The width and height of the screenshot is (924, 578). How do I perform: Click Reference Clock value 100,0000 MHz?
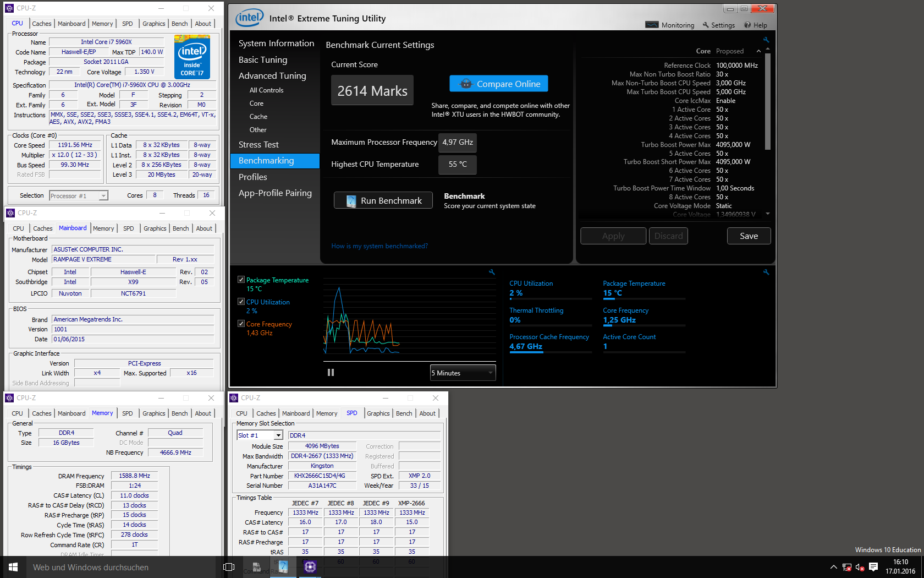tap(737, 66)
